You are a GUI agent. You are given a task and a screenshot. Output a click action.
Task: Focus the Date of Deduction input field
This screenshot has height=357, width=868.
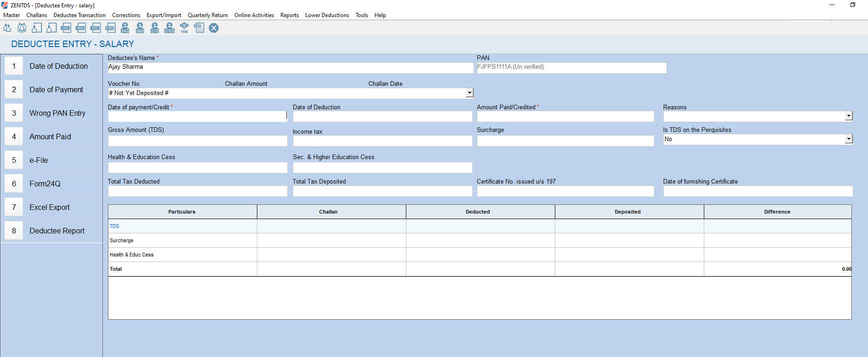point(382,116)
